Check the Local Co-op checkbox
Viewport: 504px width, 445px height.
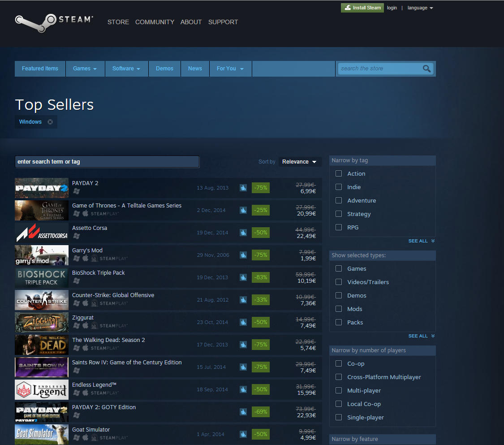339,404
